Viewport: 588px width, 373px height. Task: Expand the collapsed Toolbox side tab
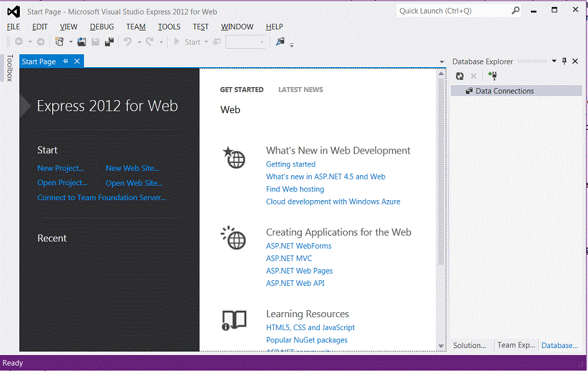tap(10, 68)
